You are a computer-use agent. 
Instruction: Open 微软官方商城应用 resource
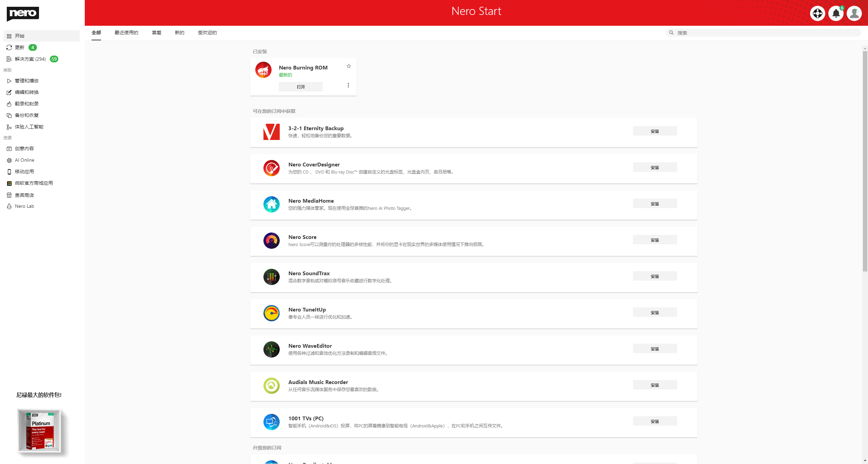pyautogui.click(x=41, y=183)
